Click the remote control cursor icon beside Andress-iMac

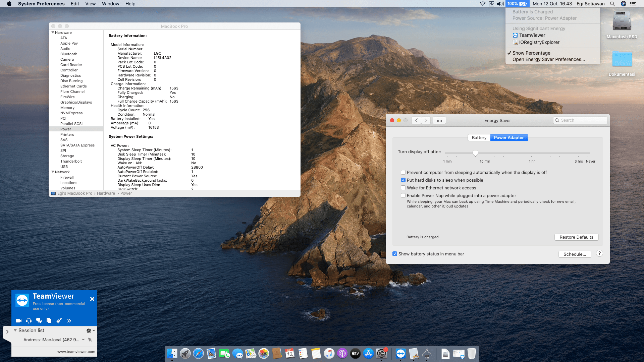pos(90,340)
